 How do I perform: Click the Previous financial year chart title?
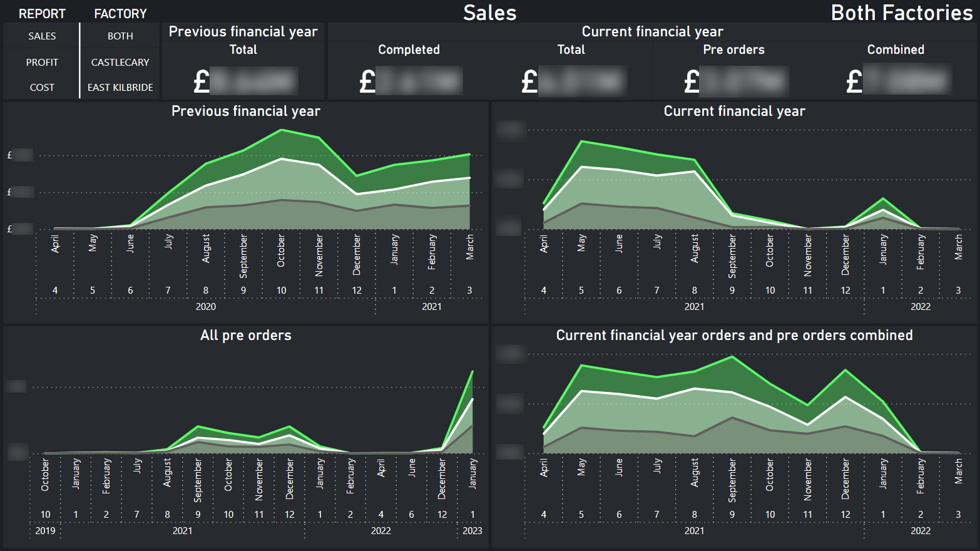(246, 111)
